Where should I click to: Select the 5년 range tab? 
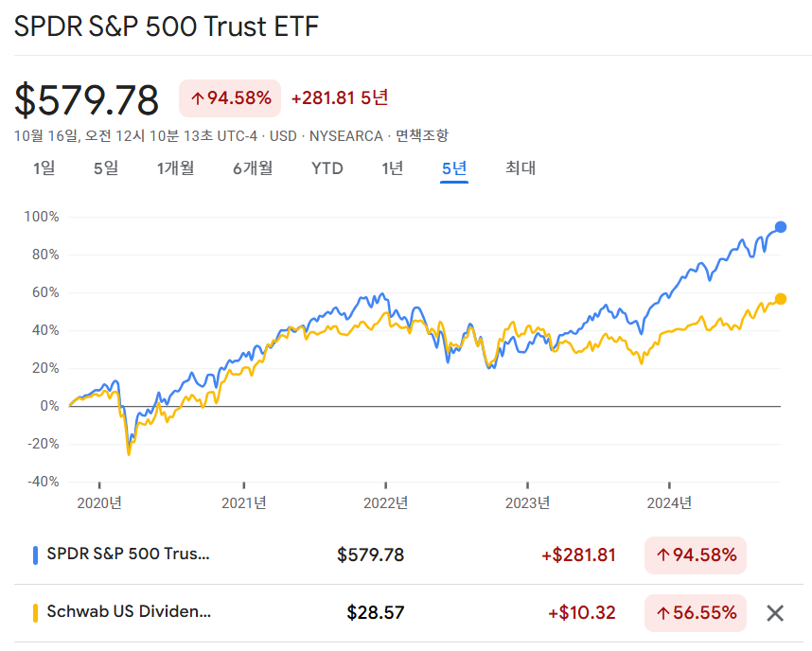click(454, 168)
